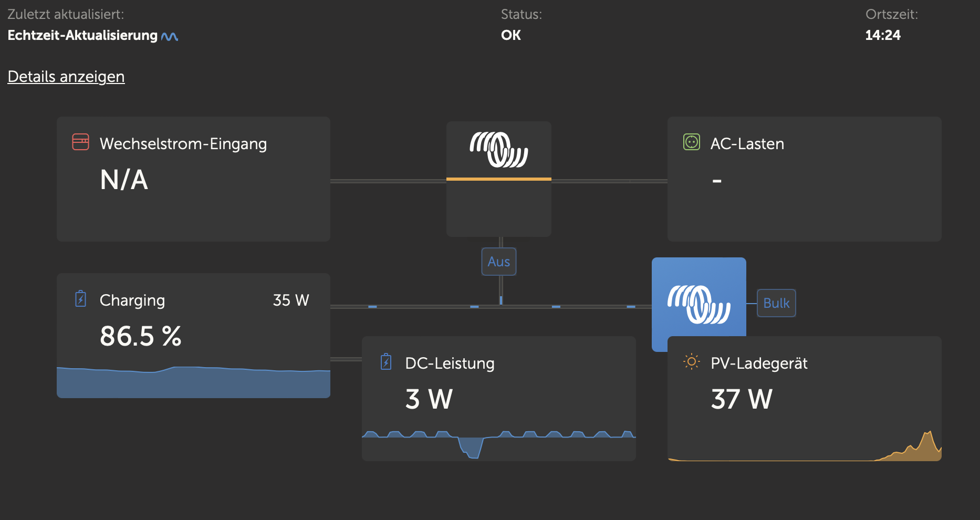
Task: Click the AC-Lasten socket icon
Action: (x=691, y=142)
